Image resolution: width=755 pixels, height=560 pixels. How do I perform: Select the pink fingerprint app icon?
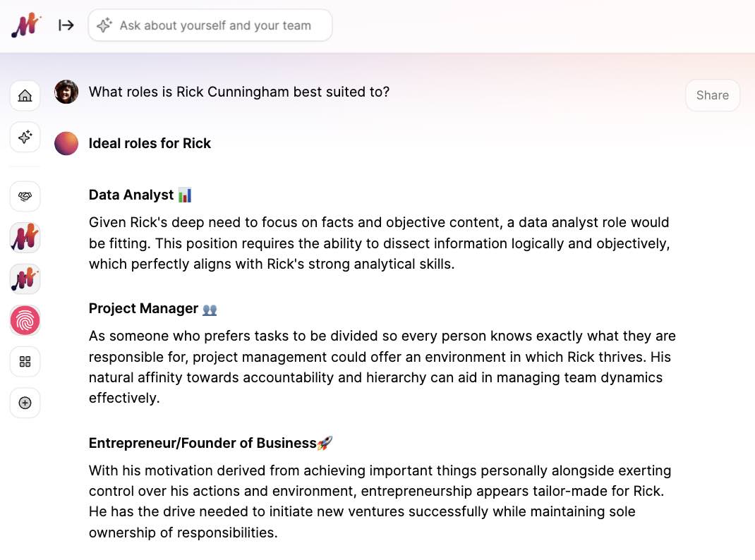click(x=25, y=320)
